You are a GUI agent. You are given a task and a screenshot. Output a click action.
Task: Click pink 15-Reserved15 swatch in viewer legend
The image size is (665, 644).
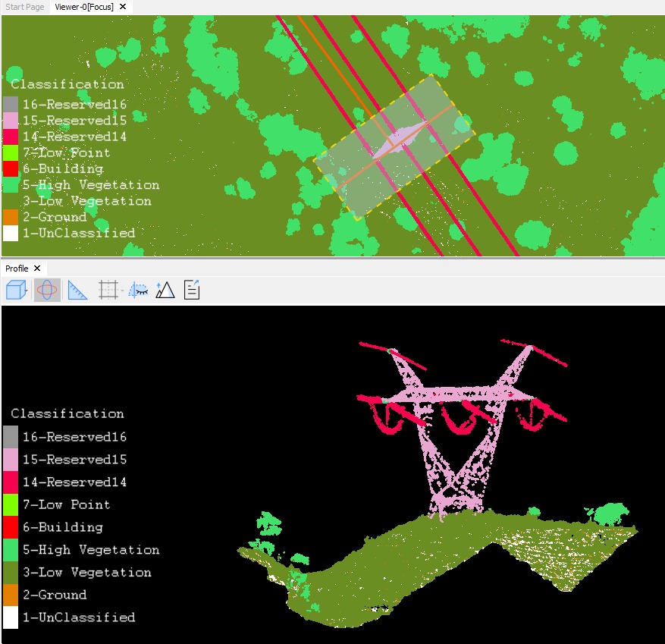click(x=11, y=121)
